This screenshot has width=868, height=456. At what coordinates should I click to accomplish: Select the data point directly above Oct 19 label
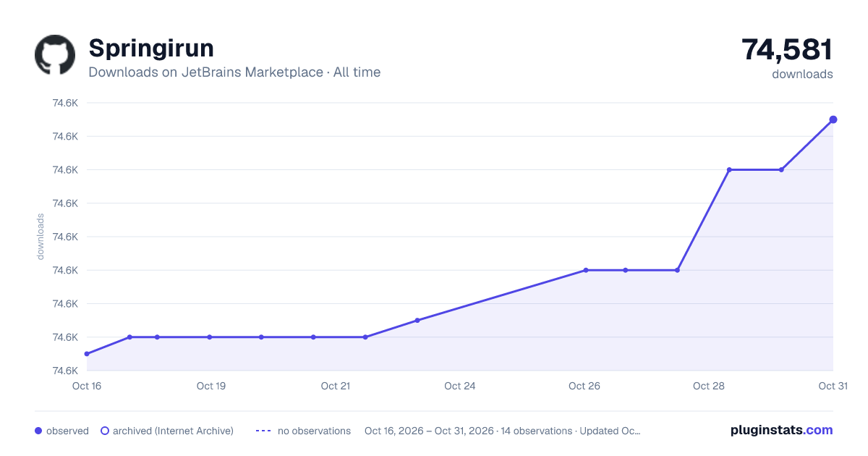(x=210, y=337)
